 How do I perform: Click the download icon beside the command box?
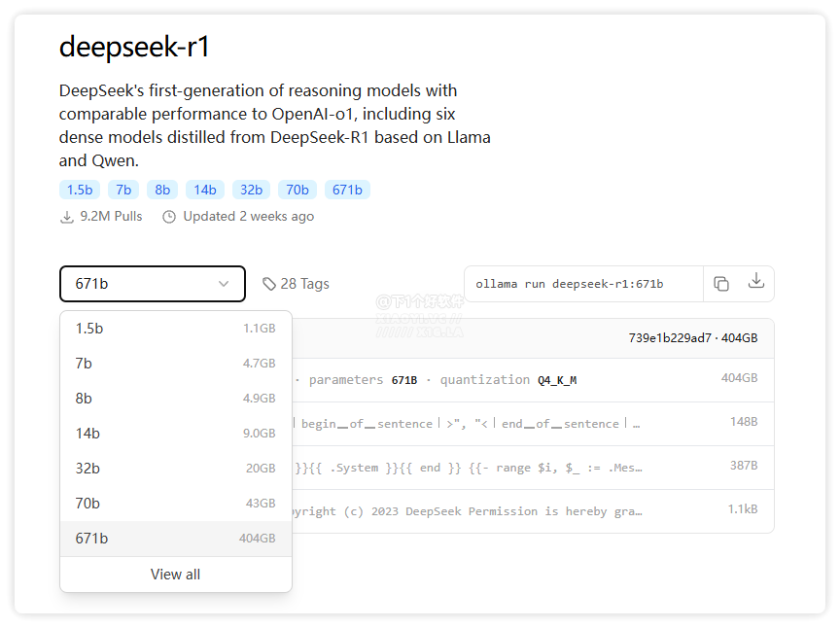[756, 283]
